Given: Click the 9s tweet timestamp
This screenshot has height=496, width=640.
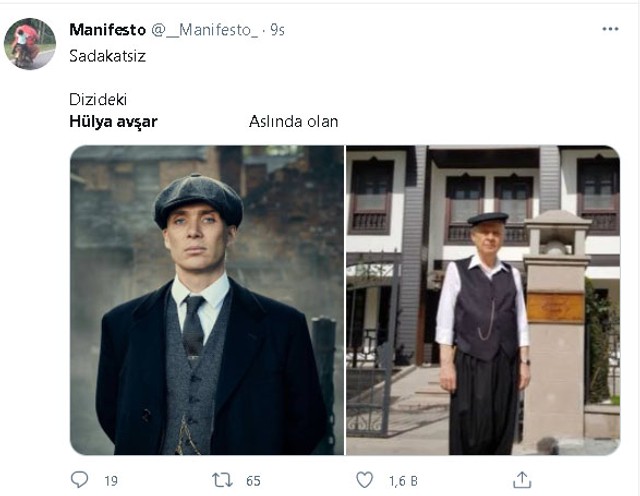Looking at the screenshot, I should [x=277, y=30].
